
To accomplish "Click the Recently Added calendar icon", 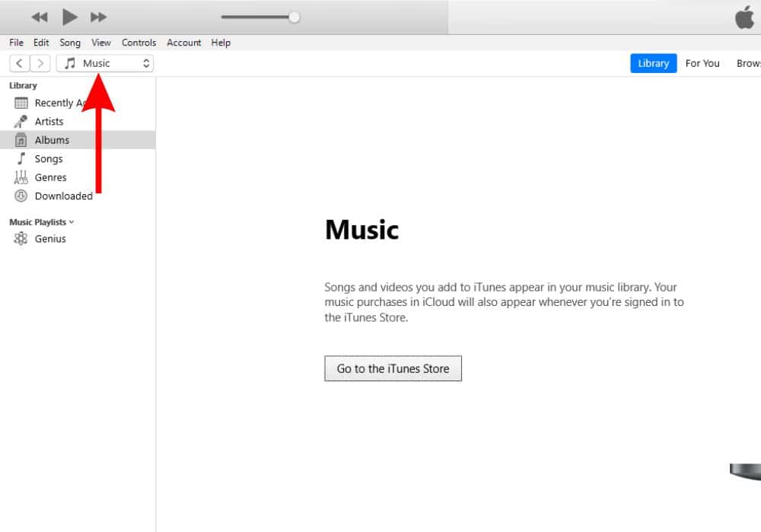I will (x=21, y=104).
